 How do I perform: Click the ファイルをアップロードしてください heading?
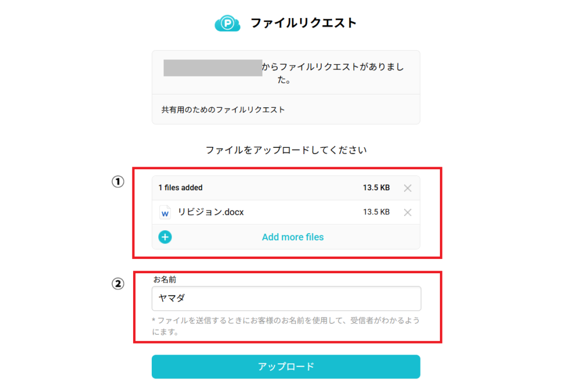coord(286,150)
